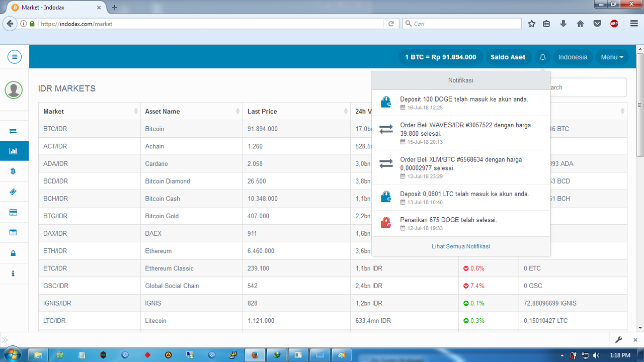This screenshot has width=644, height=362.
Task: Open the credit card icon in the sidebar
Action: 13,213
